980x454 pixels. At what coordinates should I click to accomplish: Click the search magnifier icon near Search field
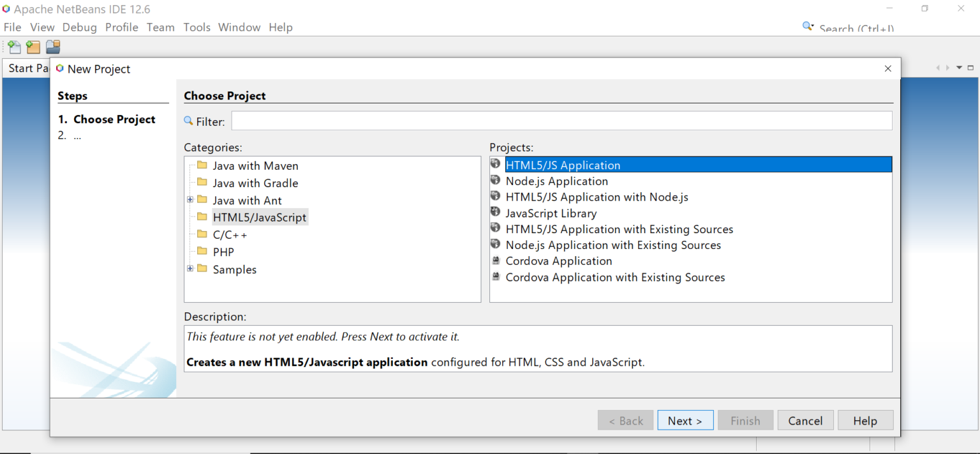click(806, 26)
